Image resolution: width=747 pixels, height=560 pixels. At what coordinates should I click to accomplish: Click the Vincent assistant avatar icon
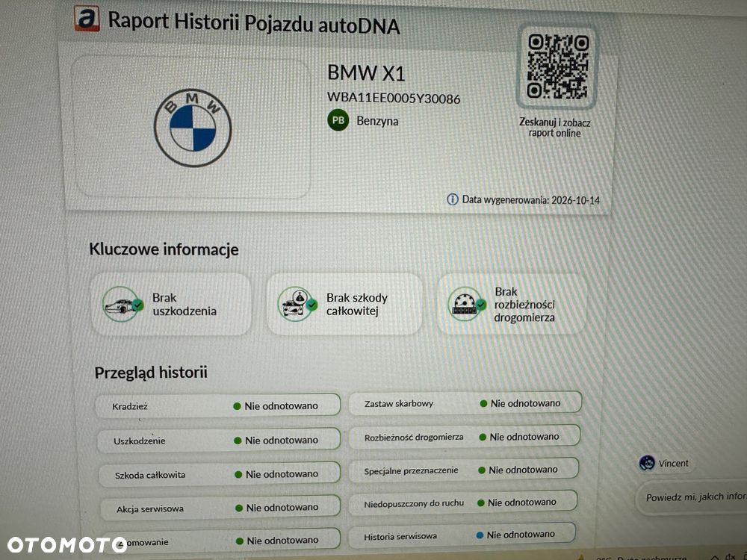pos(646,463)
